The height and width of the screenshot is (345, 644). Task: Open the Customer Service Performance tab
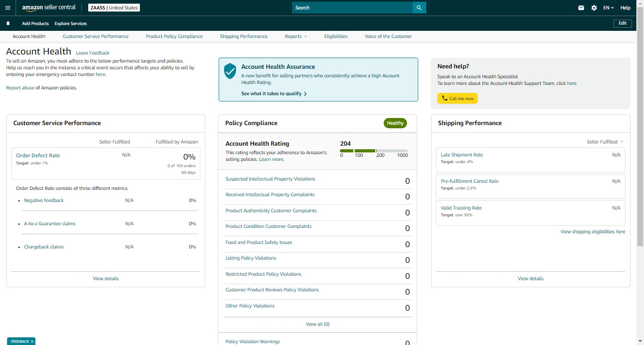point(96,36)
